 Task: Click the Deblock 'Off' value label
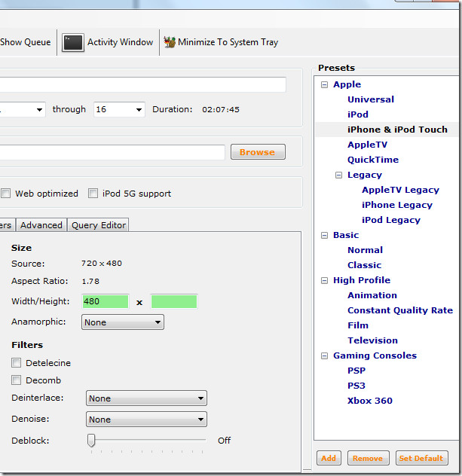pos(224,440)
